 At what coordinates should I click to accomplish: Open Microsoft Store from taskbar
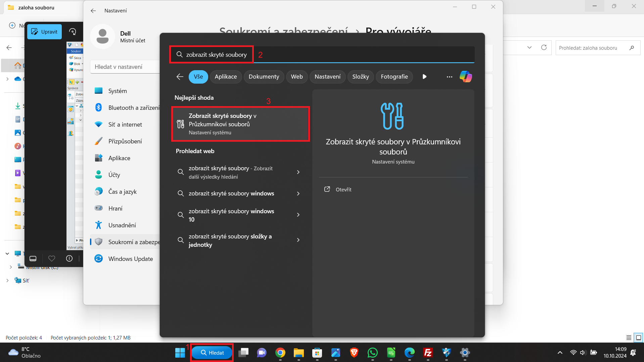tap(317, 353)
